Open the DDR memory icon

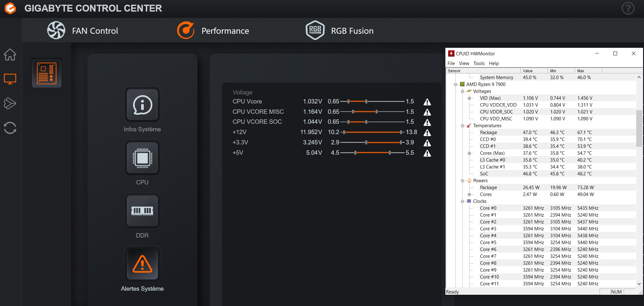pos(142,211)
